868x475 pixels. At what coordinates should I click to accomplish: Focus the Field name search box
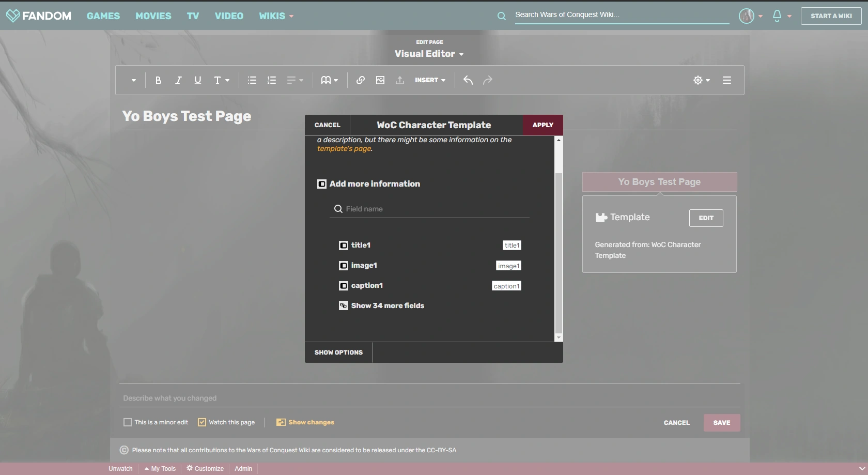point(429,209)
